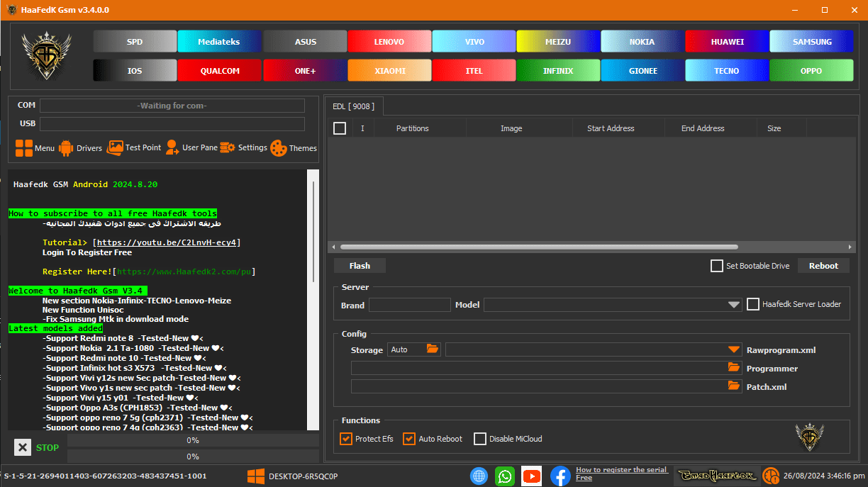The image size is (868, 487).
Task: Click the upper 0% progress bar
Action: point(193,440)
